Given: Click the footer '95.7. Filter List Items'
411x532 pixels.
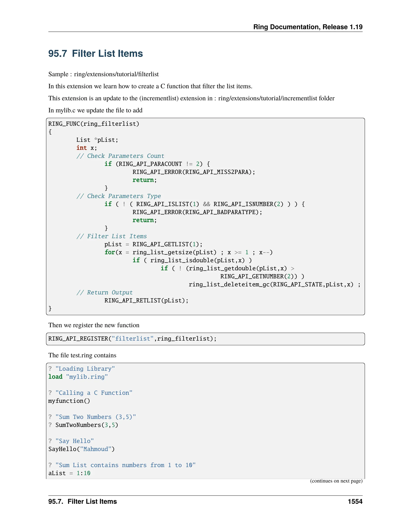Looking at the screenshot, I should 82,501.
